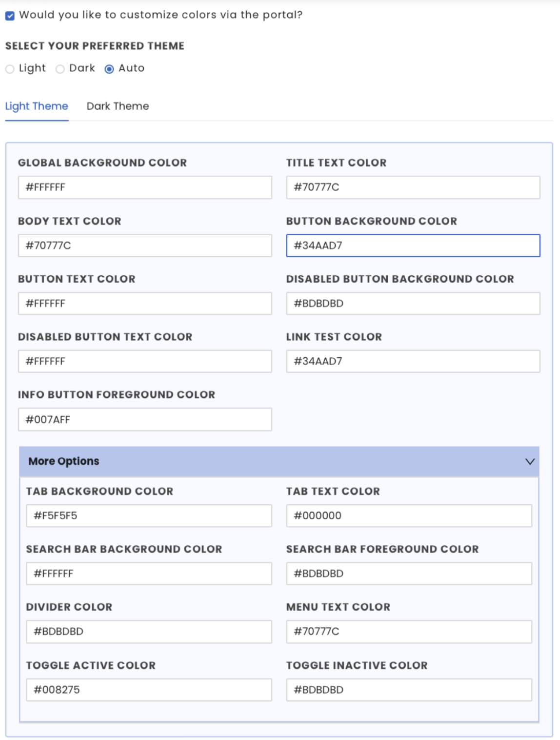Screen dimensions: 560x740
Task: Edit the Menu Text Color field
Action: click(409, 632)
